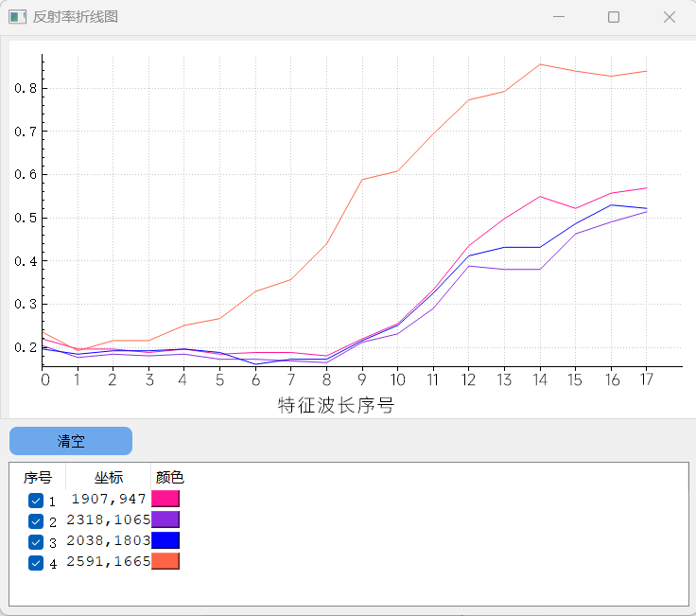Toggle the checkbox for row 2
The width and height of the screenshot is (696, 616).
[36, 521]
